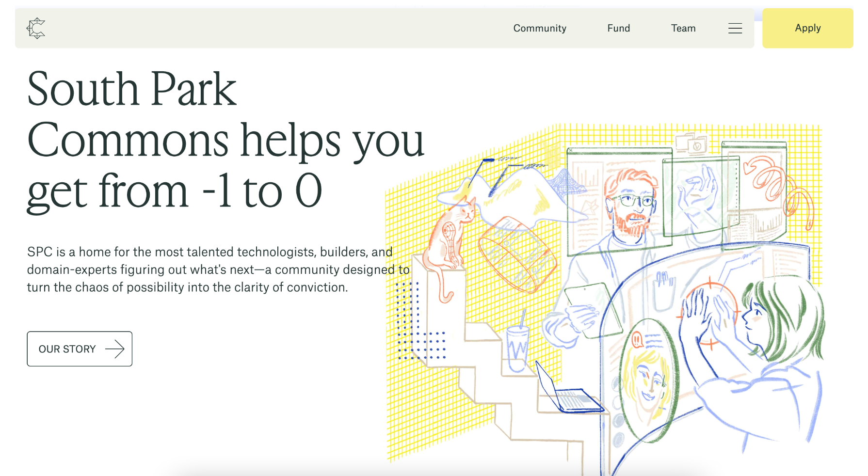Image resolution: width=868 pixels, height=476 pixels.
Task: Click the arrow icon in the Our Story button
Action: tap(115, 349)
